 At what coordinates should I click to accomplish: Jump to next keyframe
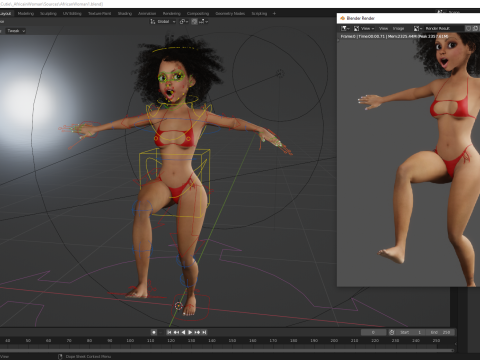(197, 332)
